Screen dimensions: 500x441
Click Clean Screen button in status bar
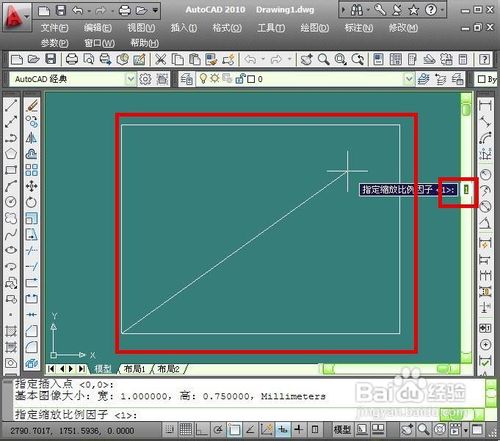[x=478, y=430]
